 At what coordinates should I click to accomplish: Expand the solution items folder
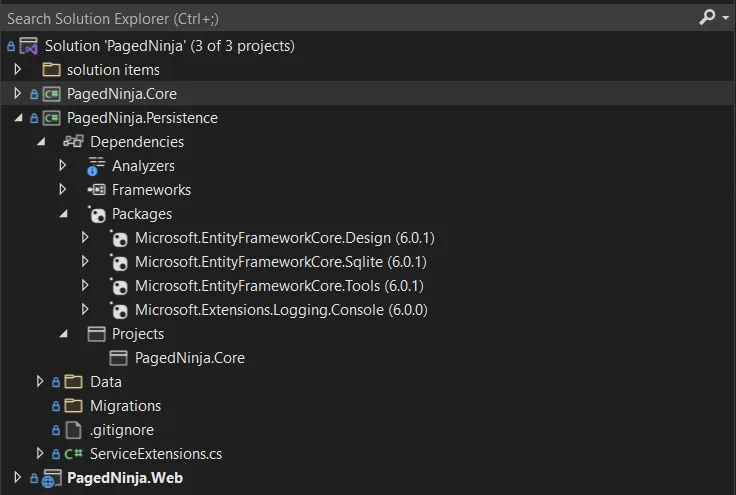(17, 69)
